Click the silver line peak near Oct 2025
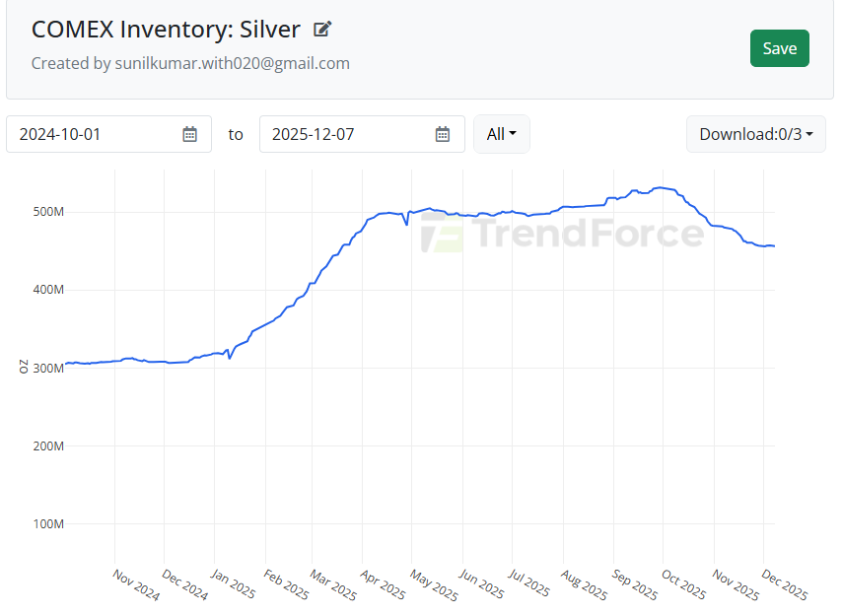 [x=666, y=187]
